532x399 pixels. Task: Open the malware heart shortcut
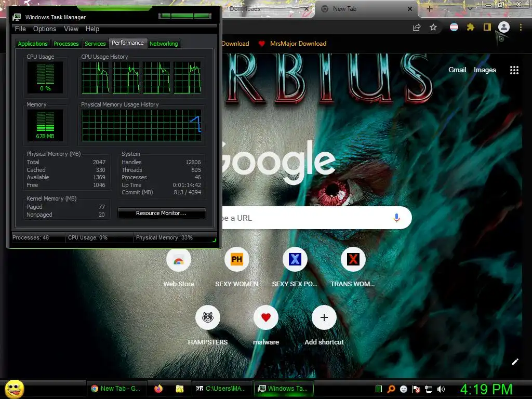(266, 317)
